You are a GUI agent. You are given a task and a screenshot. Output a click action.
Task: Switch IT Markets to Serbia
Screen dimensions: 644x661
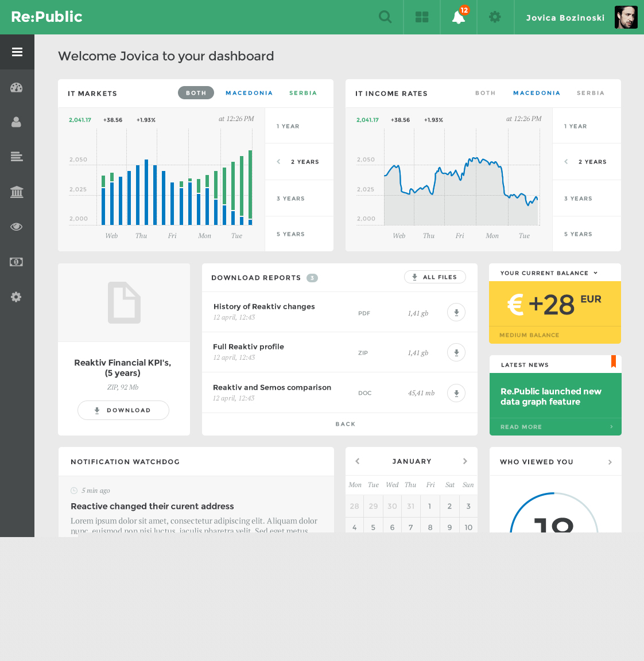pos(303,93)
